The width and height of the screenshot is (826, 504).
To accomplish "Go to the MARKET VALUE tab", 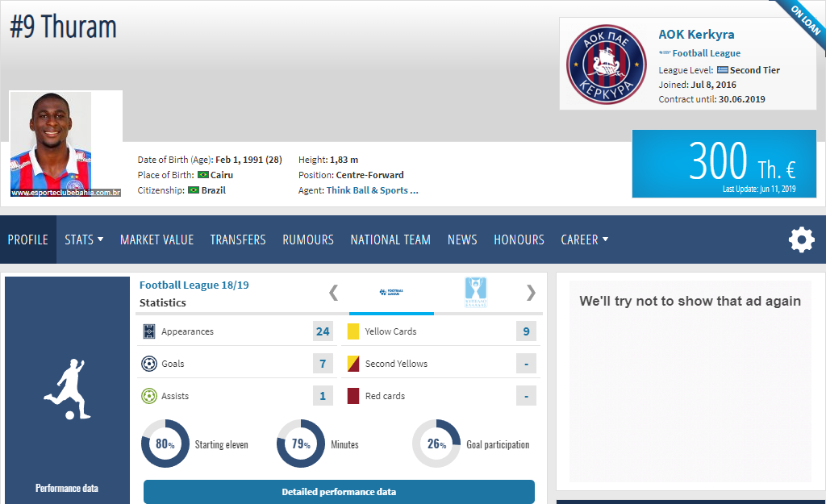I will tap(157, 240).
